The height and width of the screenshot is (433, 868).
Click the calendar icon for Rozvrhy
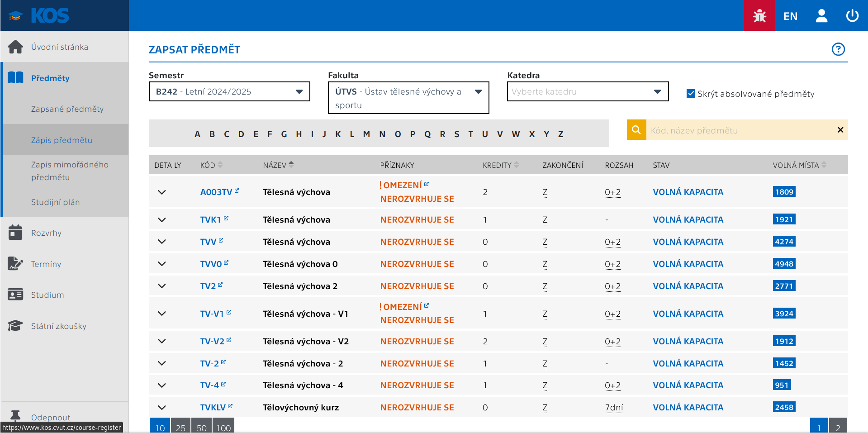point(15,233)
